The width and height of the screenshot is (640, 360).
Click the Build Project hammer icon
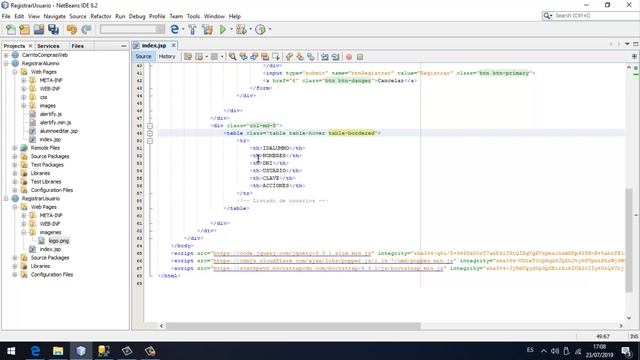pyautogui.click(x=192, y=29)
